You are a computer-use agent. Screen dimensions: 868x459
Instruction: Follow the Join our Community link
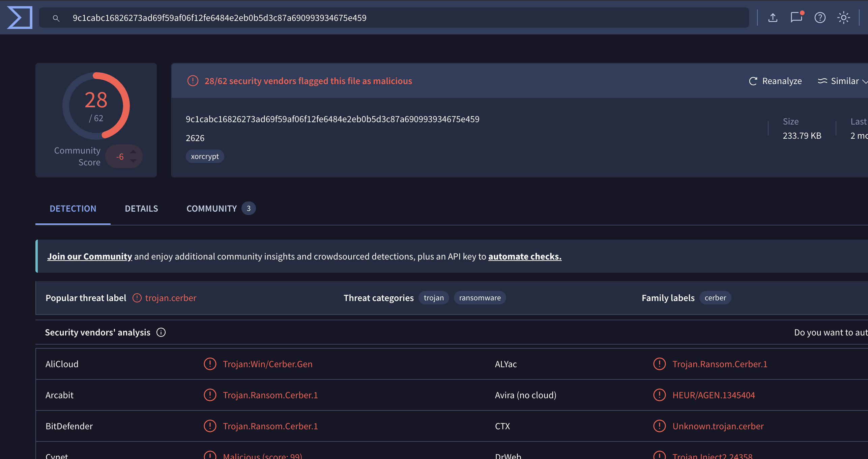[x=89, y=256]
